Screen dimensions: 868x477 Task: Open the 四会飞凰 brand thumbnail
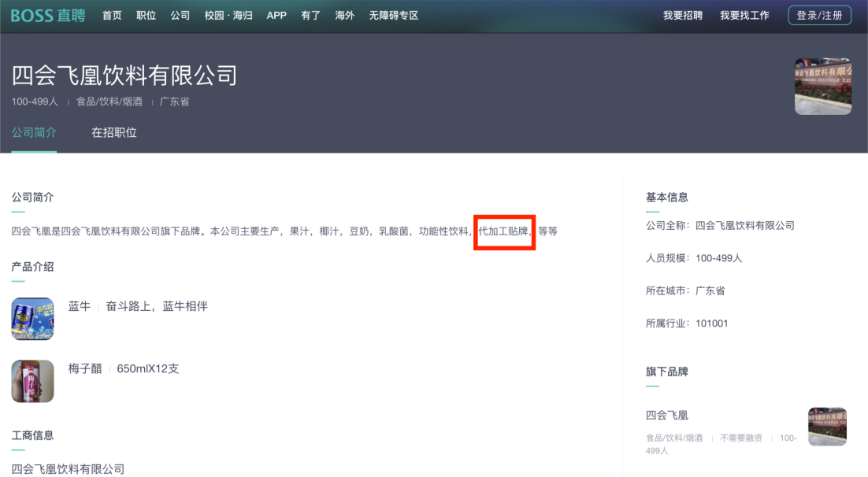[827, 427]
